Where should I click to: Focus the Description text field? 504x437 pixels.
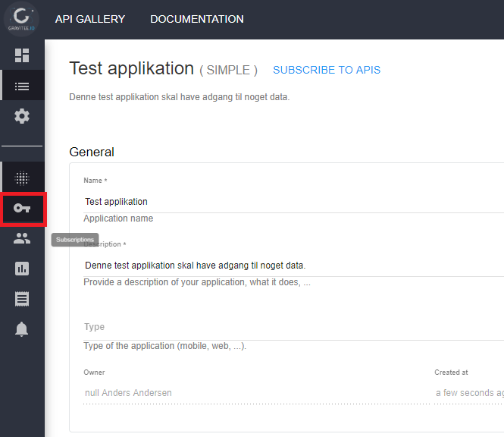pos(288,266)
